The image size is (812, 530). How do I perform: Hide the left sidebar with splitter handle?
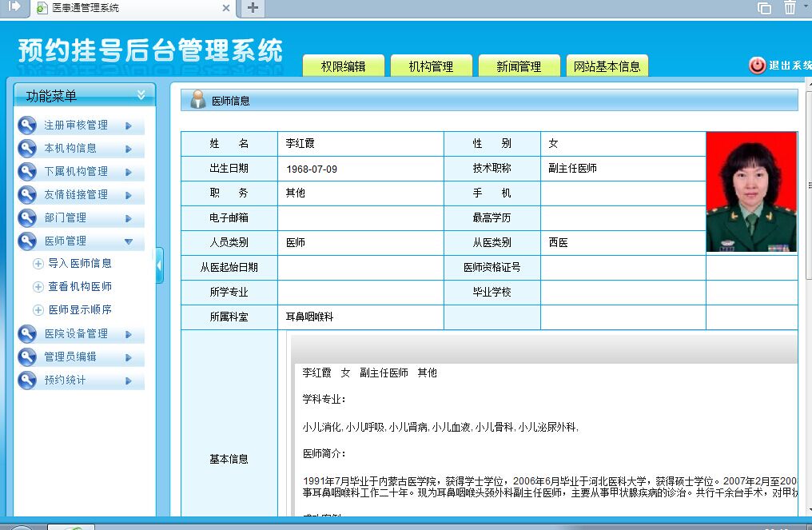(x=160, y=265)
